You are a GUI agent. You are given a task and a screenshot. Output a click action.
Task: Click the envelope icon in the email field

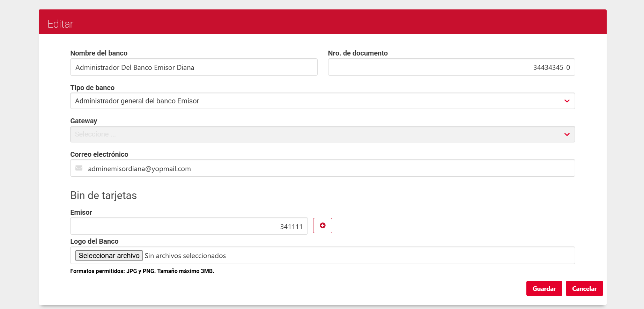click(79, 168)
